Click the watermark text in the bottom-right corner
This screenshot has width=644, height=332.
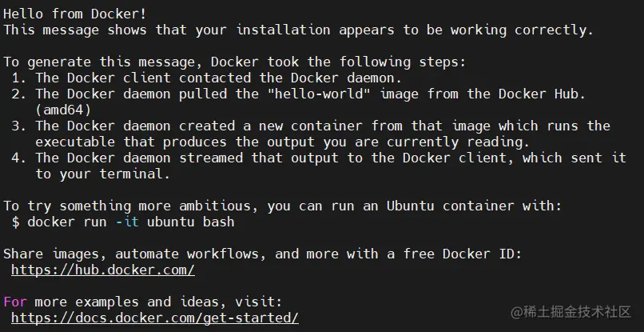577,310
